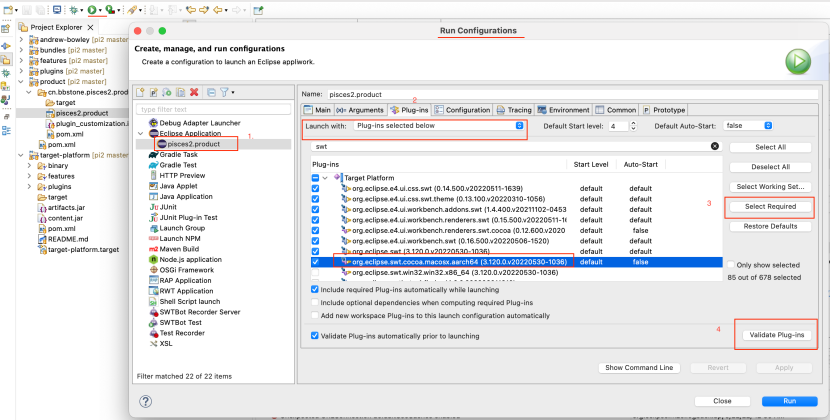The width and height of the screenshot is (830, 420).
Task: Click the Search flashlight toolbar icon
Action: pos(132,10)
